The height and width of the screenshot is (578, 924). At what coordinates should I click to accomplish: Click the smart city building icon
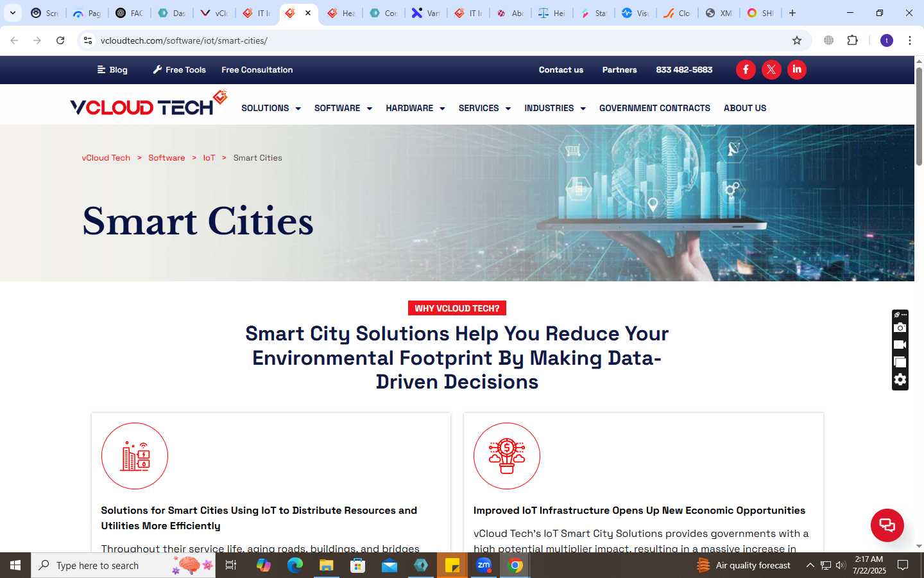point(135,456)
